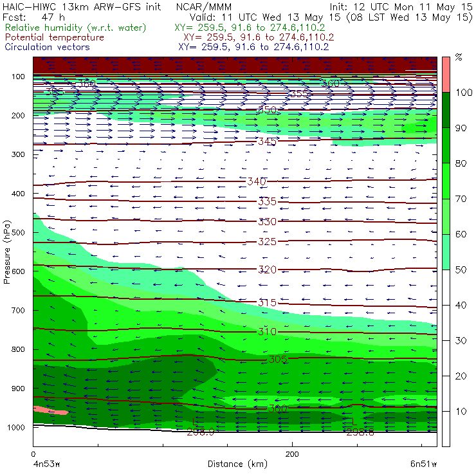This screenshot has width=476, height=476.
Task: Click the 340 potential temperature contour label
Action: [x=257, y=181]
